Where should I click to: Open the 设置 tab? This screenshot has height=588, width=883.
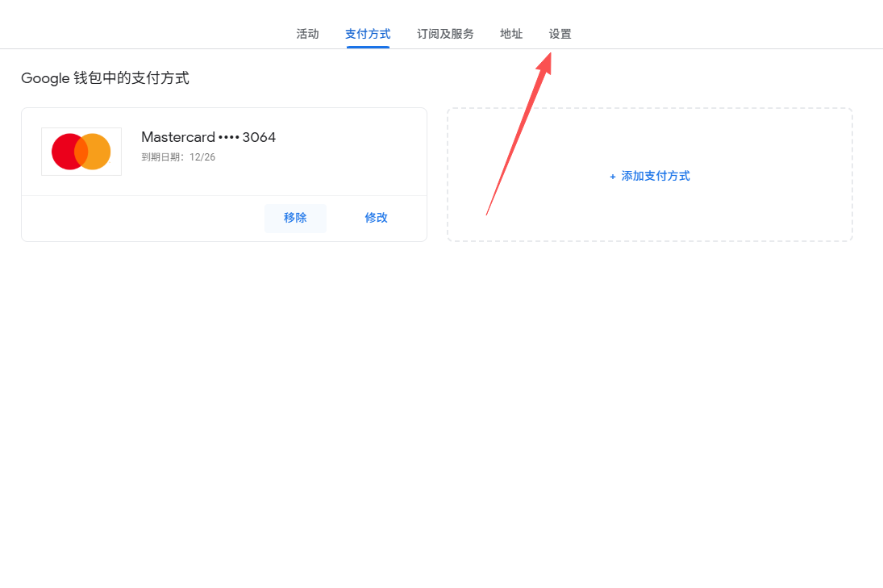[x=560, y=34]
